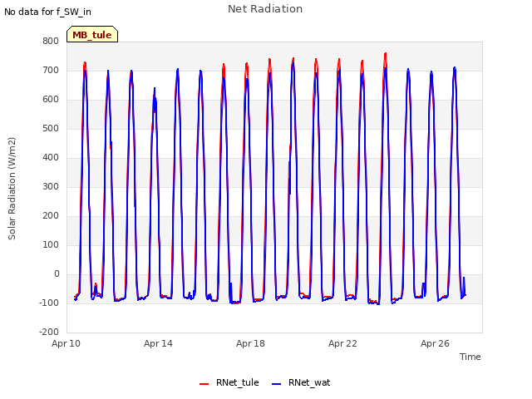Image resolution: width=532 pixels, height=399 pixels.
Task: Click the red RNet_tule legend line marker
Action: (x=204, y=383)
